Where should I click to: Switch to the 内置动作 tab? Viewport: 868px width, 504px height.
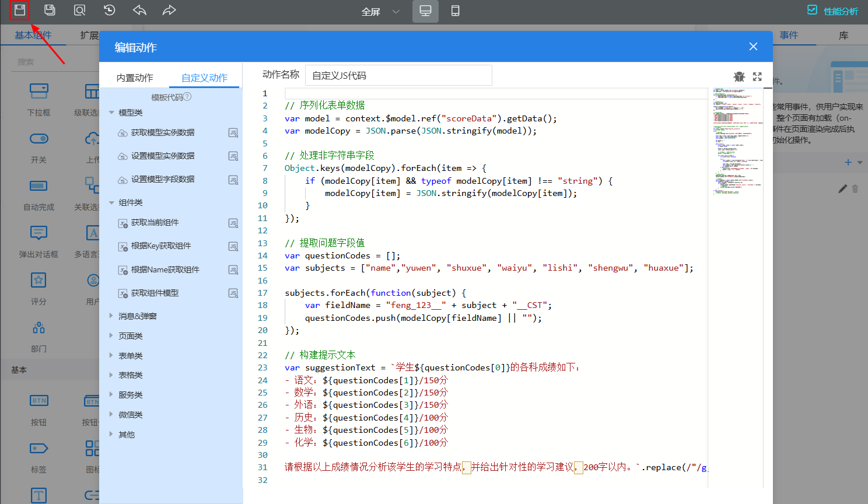pos(135,78)
